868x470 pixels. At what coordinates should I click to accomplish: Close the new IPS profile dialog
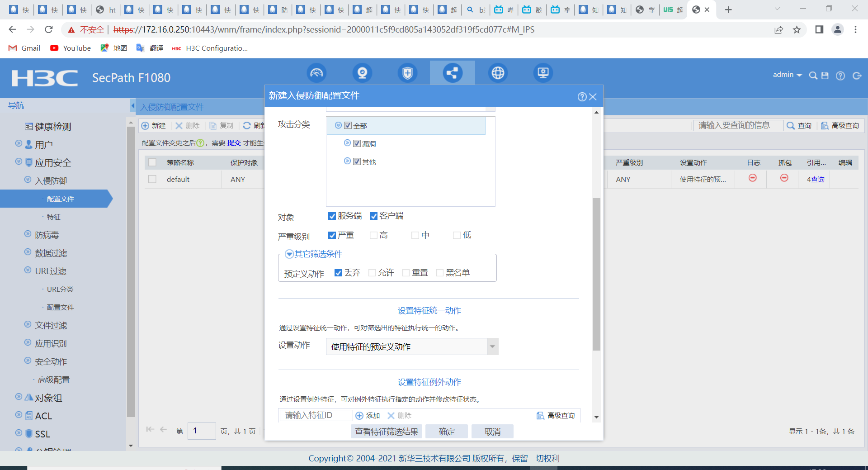click(593, 97)
